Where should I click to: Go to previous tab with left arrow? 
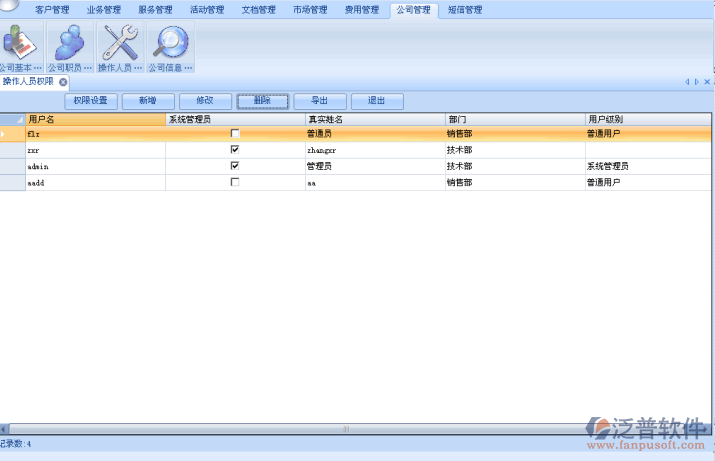687,82
